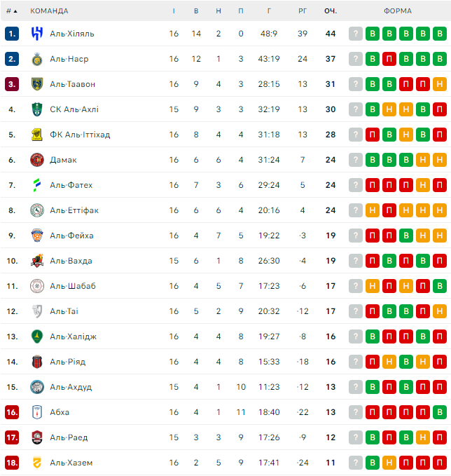Select the Damac club logo
This screenshot has width=451, height=476.
(x=37, y=160)
